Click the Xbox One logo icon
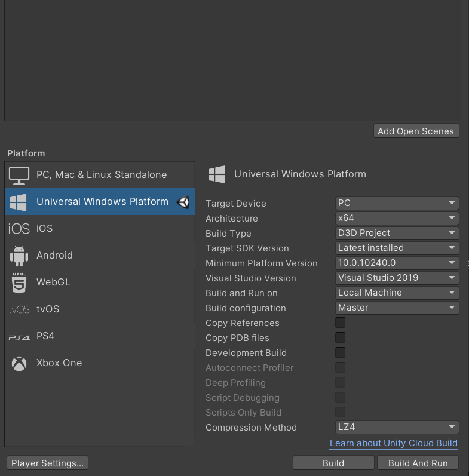Screen dimensions: 469x476 [19, 363]
